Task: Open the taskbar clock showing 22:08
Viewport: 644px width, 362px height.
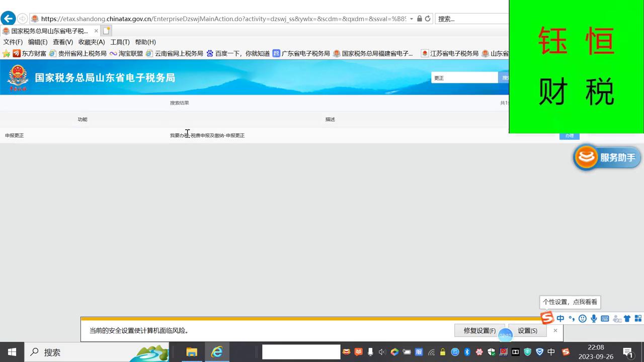Action: point(596,352)
